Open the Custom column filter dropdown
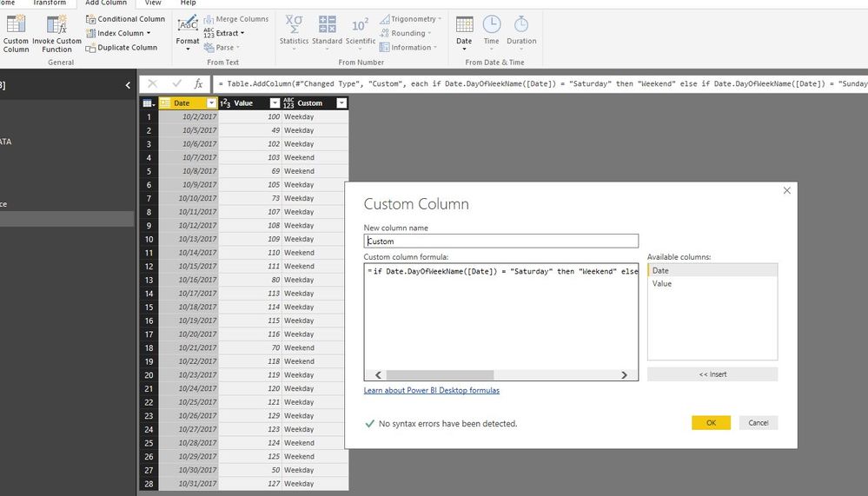Screen dimensions: 868x496 pos(341,103)
